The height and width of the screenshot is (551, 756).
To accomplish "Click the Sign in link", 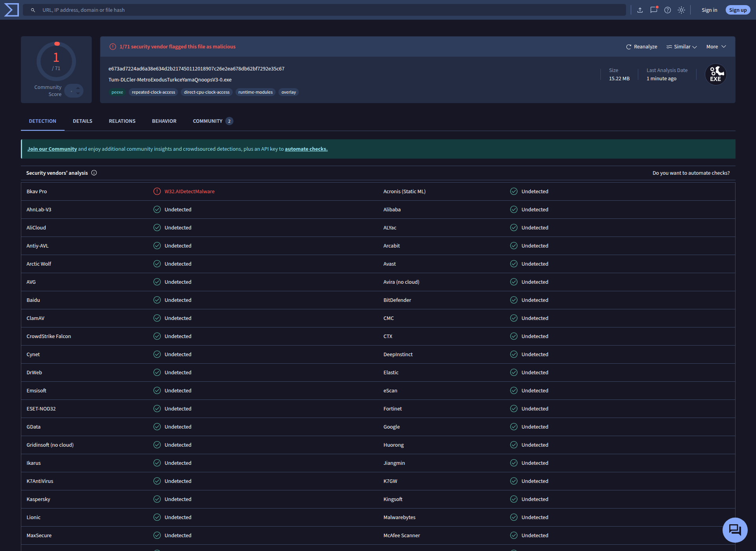I will pos(710,10).
